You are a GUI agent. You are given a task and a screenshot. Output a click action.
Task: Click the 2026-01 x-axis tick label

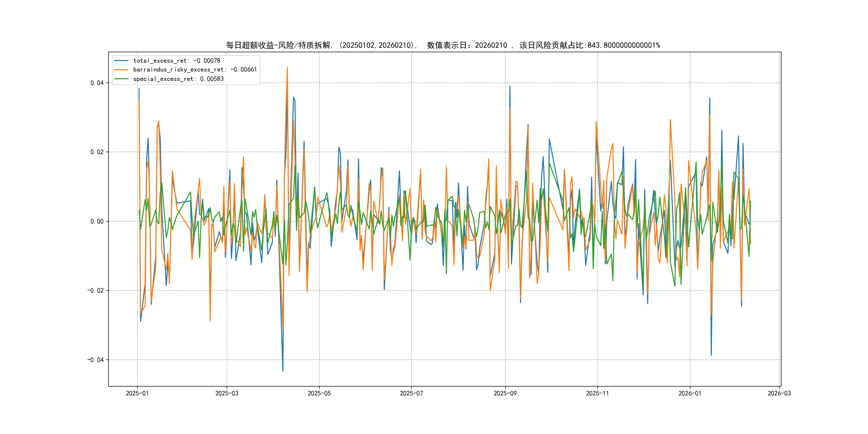tap(690, 393)
